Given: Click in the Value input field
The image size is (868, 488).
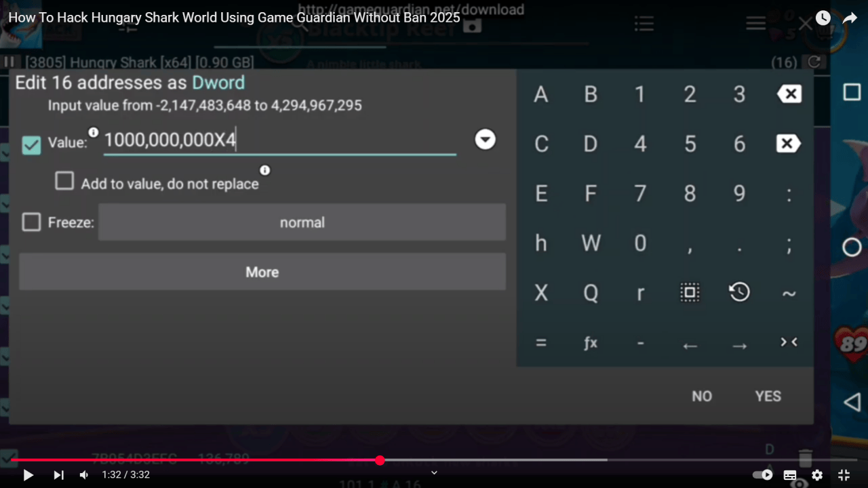Looking at the screenshot, I should click(x=279, y=140).
